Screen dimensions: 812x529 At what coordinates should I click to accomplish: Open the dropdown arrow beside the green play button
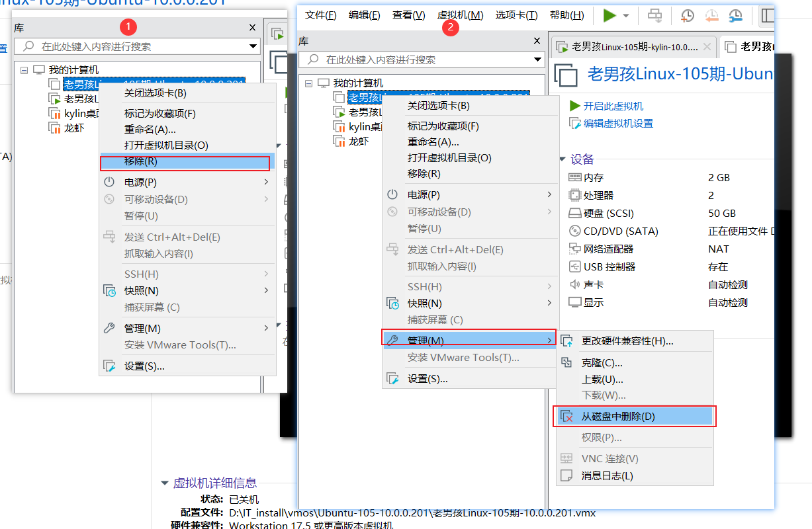[x=626, y=16]
